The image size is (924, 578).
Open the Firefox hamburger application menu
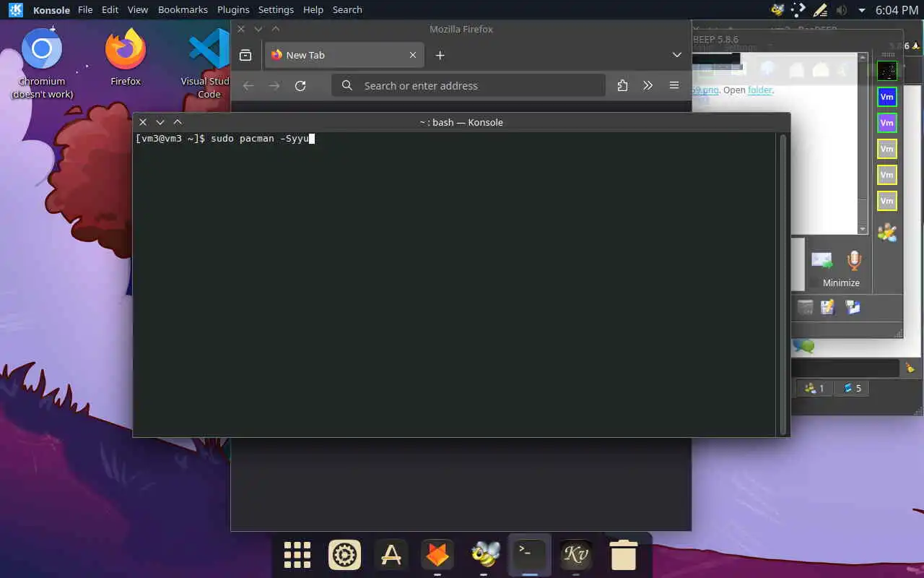pos(674,85)
